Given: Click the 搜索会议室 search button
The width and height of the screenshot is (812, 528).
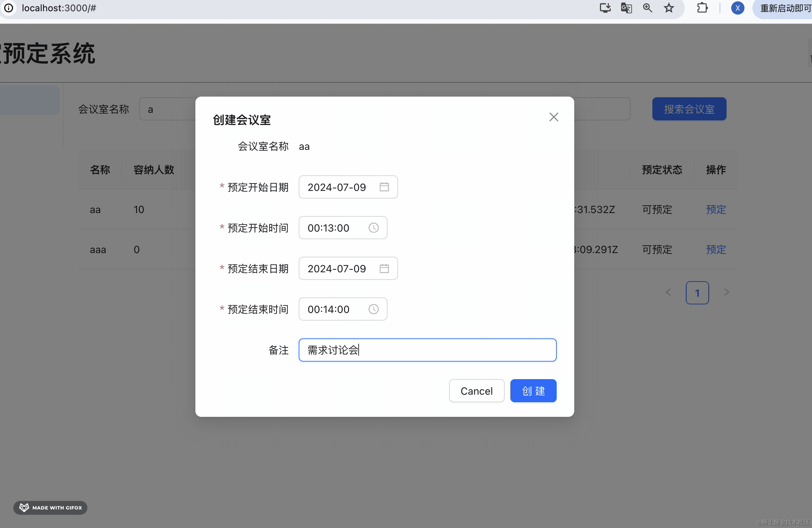Looking at the screenshot, I should click(689, 109).
